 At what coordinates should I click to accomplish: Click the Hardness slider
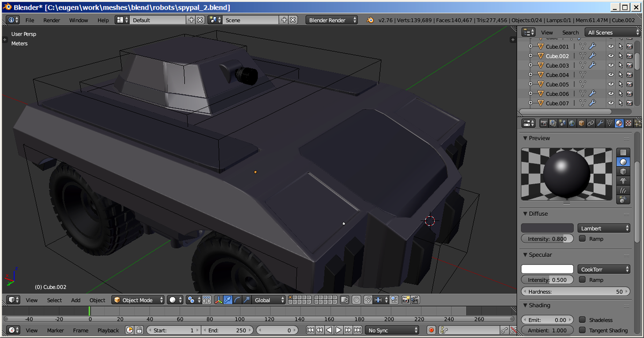576,292
